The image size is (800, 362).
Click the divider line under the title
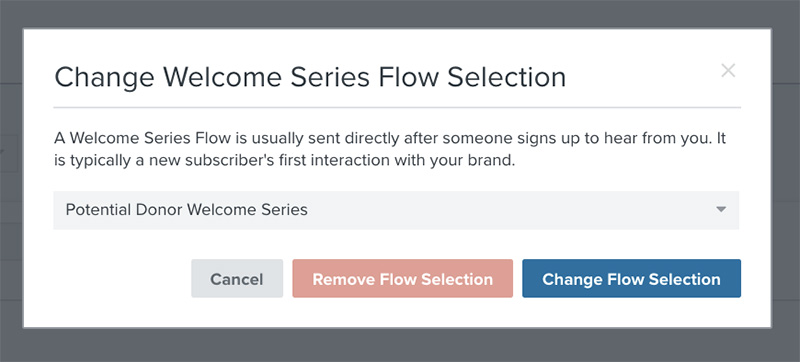coord(397,108)
